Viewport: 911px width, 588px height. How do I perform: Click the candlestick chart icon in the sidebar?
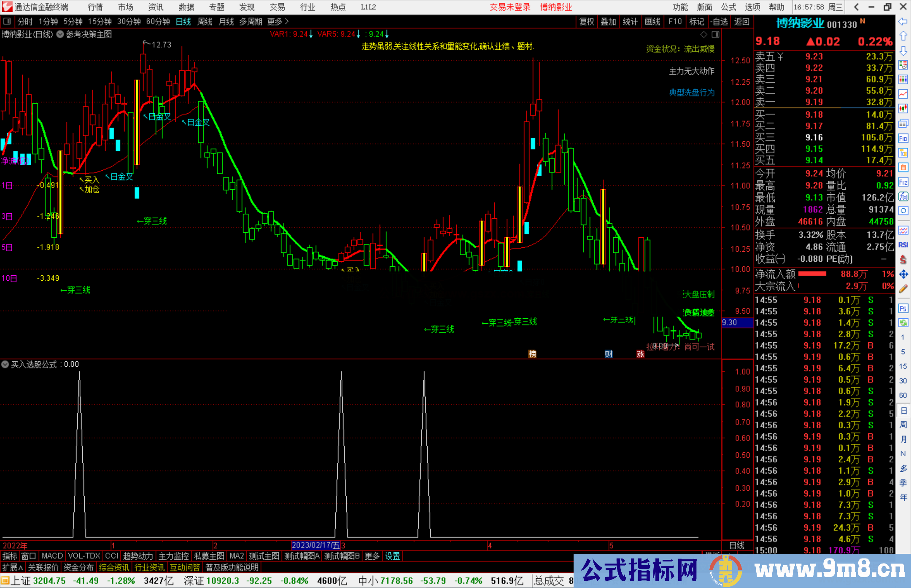click(x=903, y=109)
